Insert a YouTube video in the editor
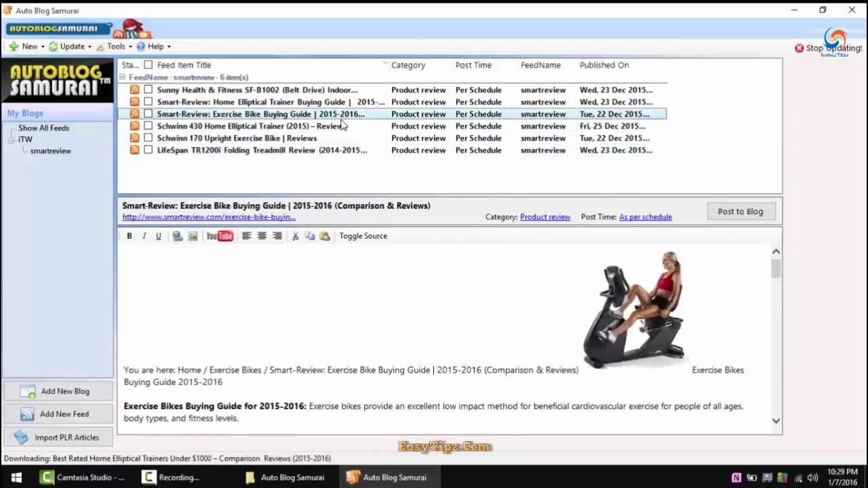 click(220, 236)
